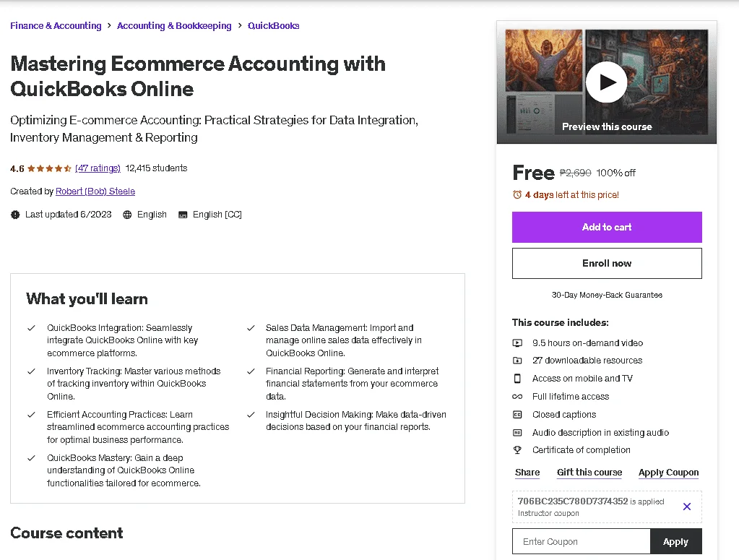Click the checkmark beside Inventory Tracking
This screenshot has height=560, width=739.
[31, 371]
